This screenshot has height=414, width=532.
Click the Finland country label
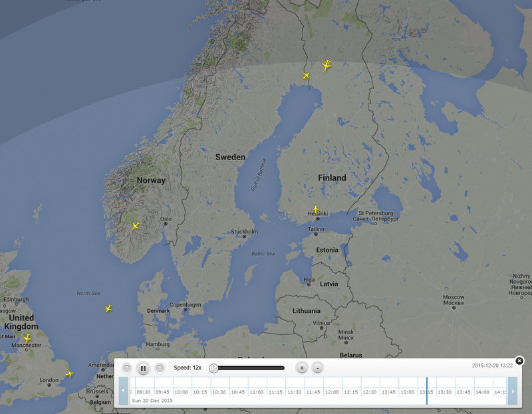(x=332, y=177)
